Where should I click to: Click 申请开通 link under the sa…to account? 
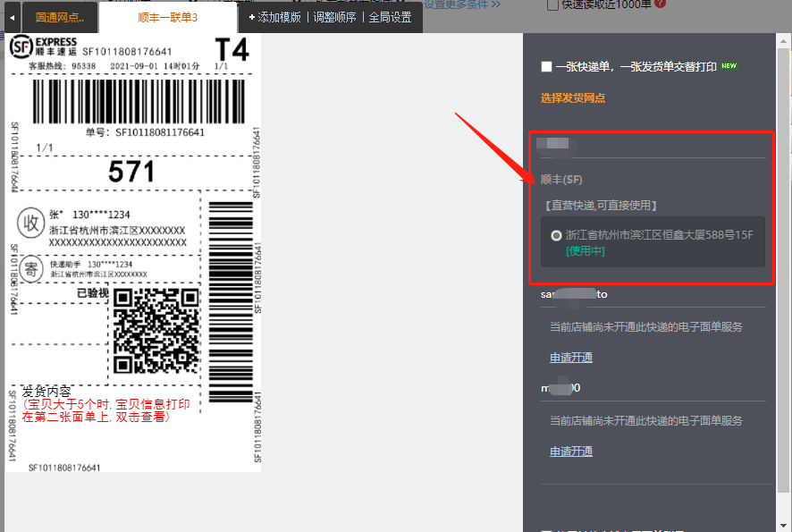click(x=570, y=358)
